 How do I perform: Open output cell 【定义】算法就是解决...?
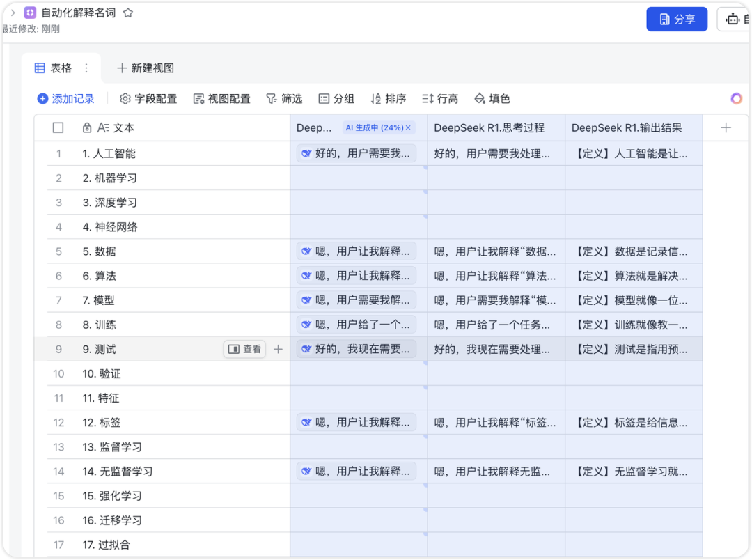(634, 275)
